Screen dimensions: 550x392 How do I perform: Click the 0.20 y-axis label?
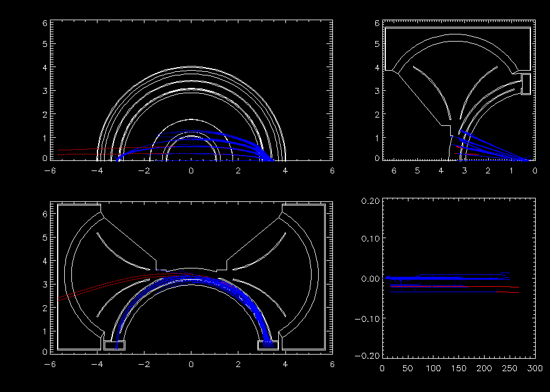(369, 201)
